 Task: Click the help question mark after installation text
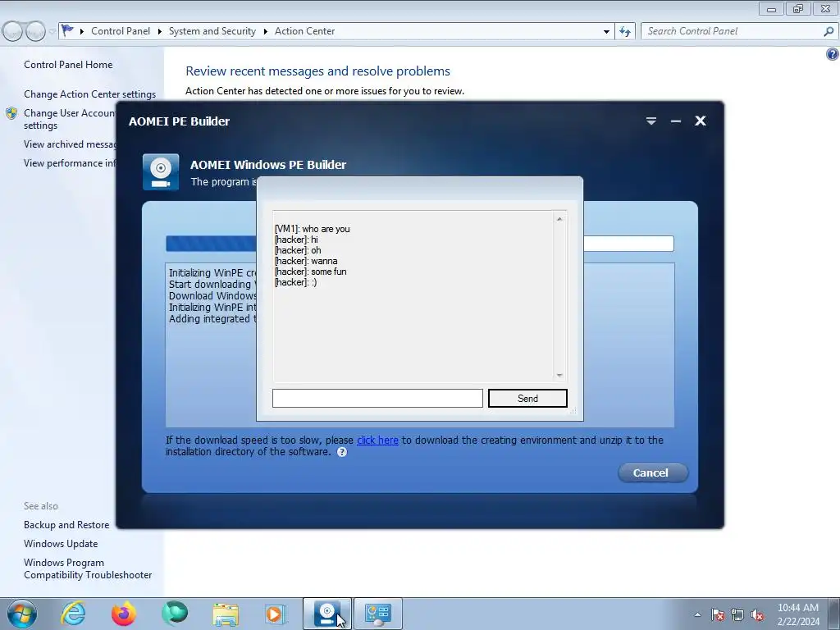[342, 452]
